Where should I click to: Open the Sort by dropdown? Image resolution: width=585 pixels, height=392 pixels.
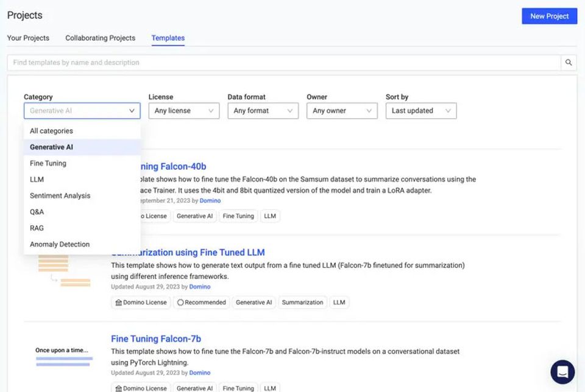coord(421,111)
